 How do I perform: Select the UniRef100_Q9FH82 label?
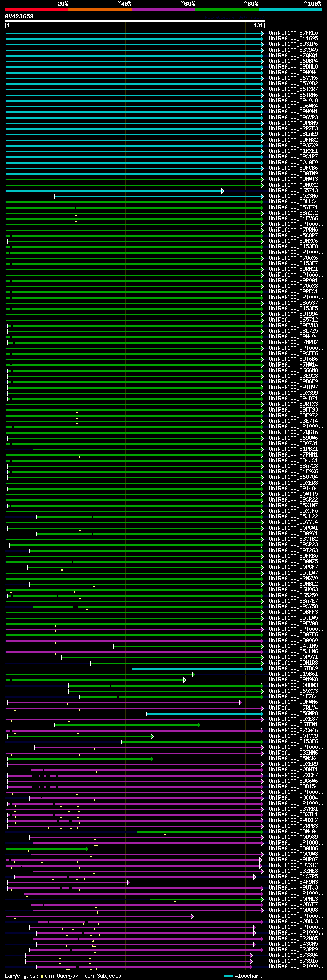pyautogui.click(x=294, y=140)
